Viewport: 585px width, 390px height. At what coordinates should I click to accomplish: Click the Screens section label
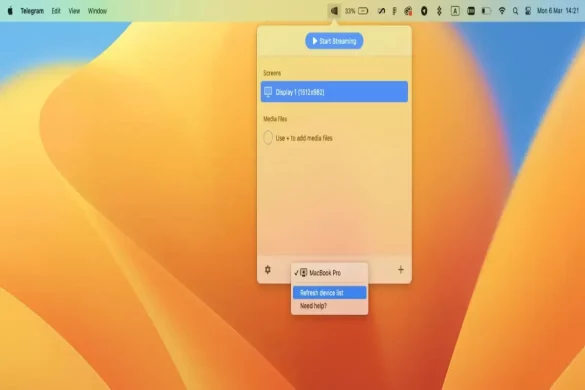tap(272, 73)
